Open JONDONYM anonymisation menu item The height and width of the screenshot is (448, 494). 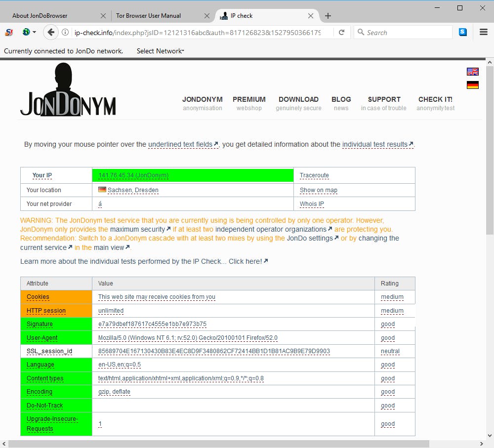(x=202, y=103)
